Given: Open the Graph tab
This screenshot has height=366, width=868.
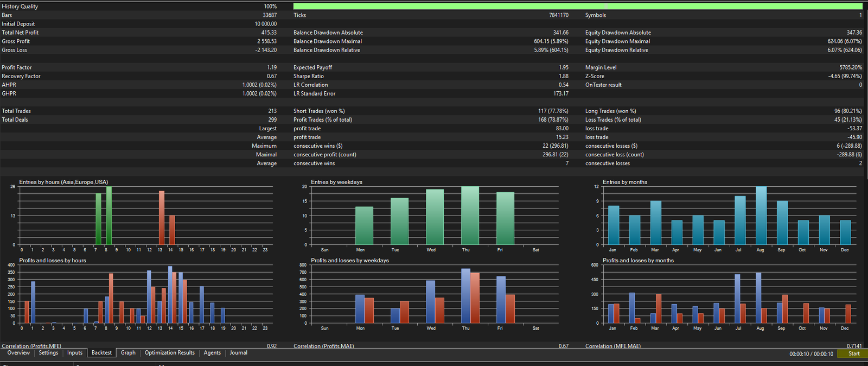Looking at the screenshot, I should [x=128, y=353].
